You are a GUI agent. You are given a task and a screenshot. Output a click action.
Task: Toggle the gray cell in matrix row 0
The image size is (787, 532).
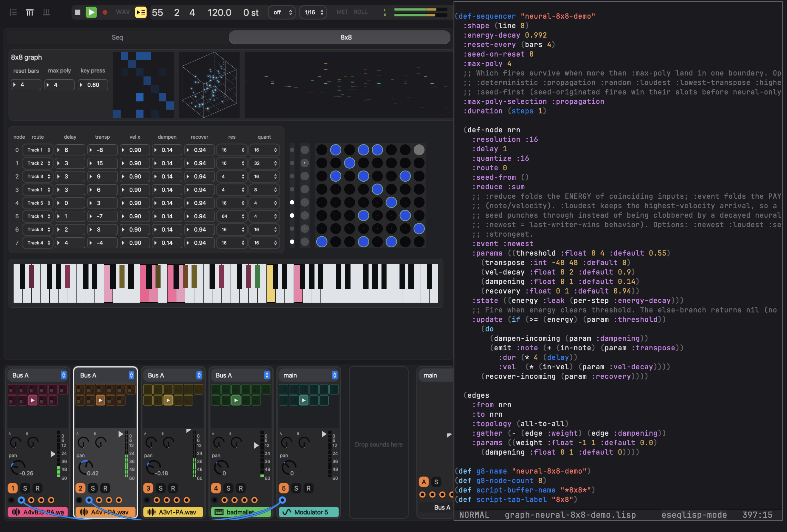pos(419,149)
